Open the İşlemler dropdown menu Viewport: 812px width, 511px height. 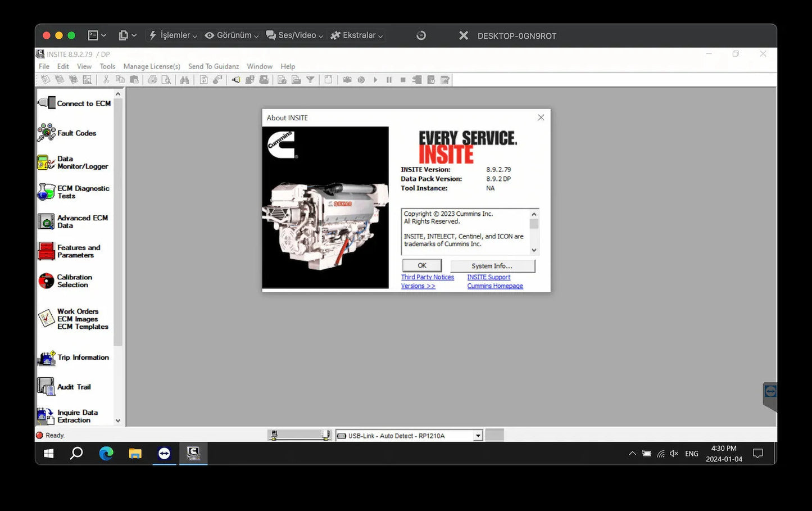tap(173, 35)
